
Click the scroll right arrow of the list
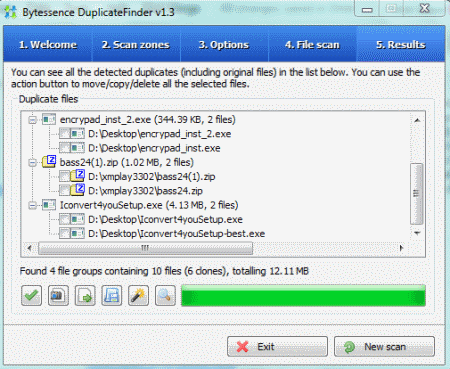click(x=401, y=248)
